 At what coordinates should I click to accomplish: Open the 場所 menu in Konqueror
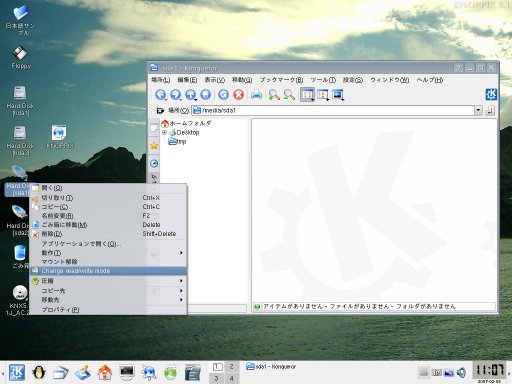(x=161, y=80)
